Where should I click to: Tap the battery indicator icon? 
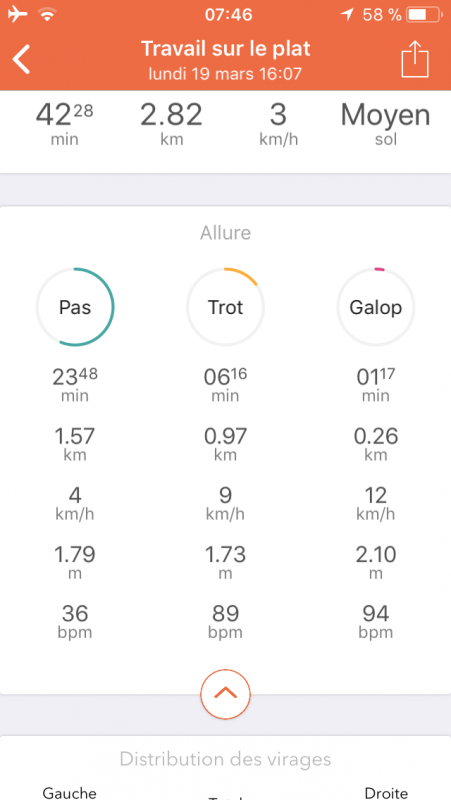coord(424,15)
